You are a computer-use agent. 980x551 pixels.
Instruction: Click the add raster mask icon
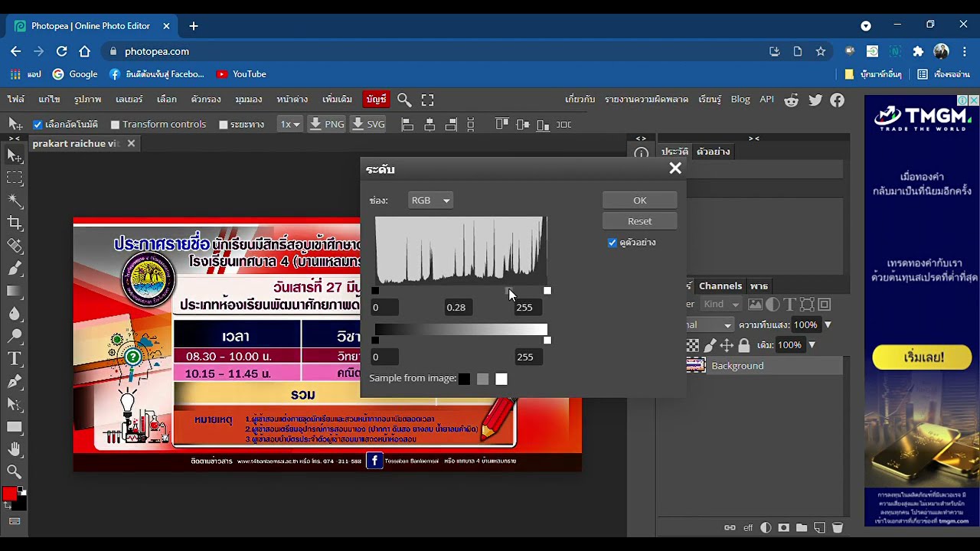(x=783, y=527)
